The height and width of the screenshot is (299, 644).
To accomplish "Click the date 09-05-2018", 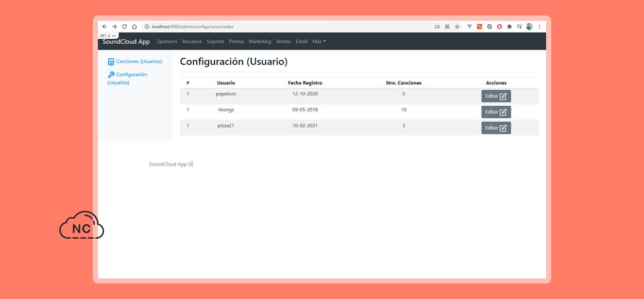I will click(305, 110).
